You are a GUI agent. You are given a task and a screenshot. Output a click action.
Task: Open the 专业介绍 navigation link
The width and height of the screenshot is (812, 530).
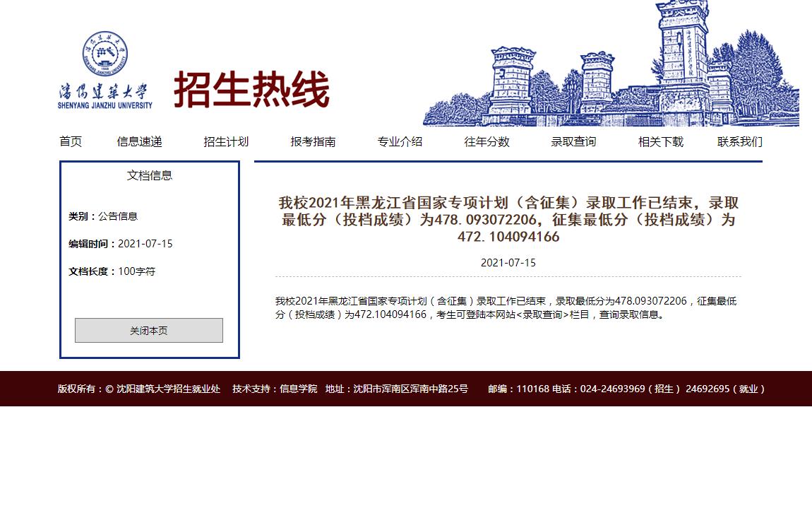[400, 141]
